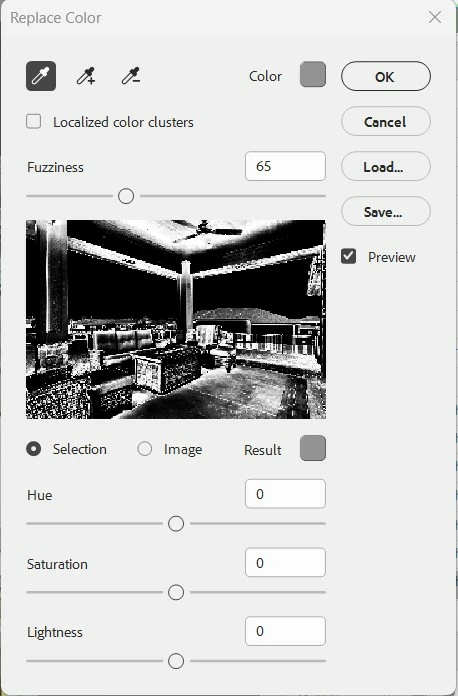
Task: Click the Cancel button
Action: tap(386, 121)
